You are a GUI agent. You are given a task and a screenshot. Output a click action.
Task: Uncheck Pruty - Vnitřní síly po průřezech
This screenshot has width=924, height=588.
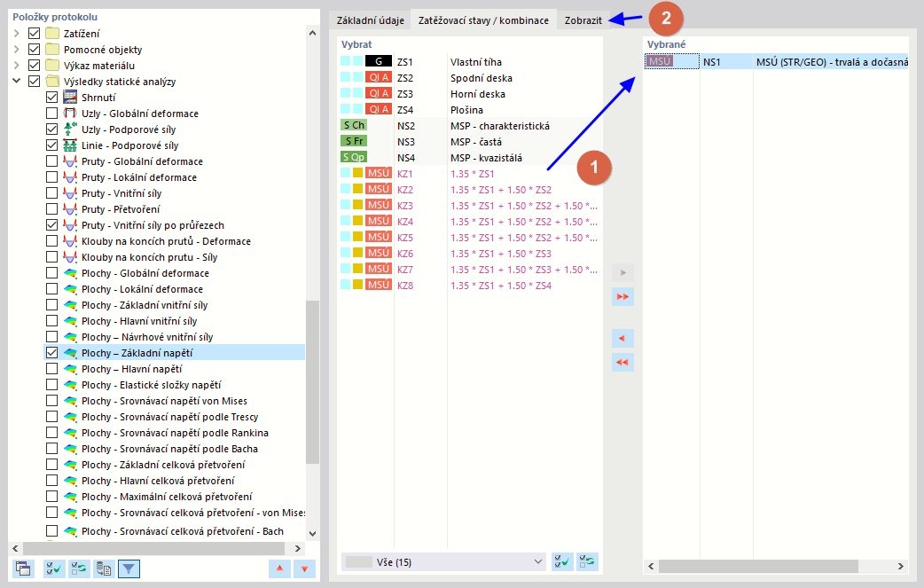(x=51, y=224)
